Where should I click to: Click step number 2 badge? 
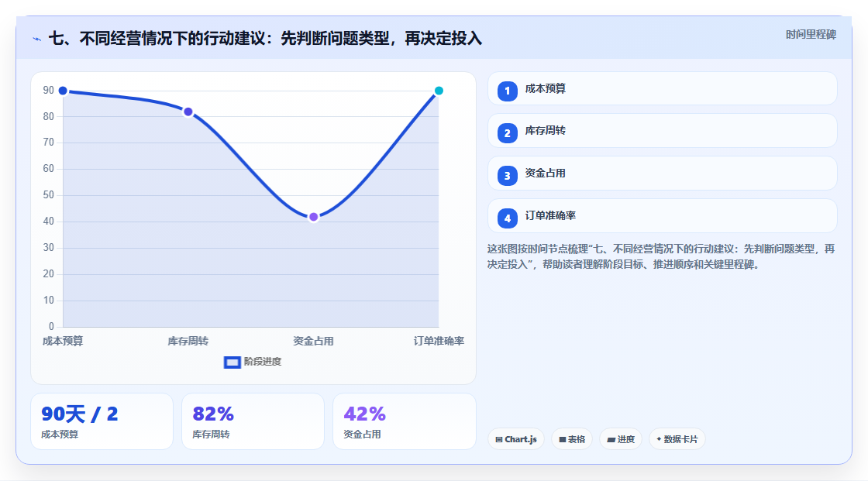pyautogui.click(x=507, y=133)
